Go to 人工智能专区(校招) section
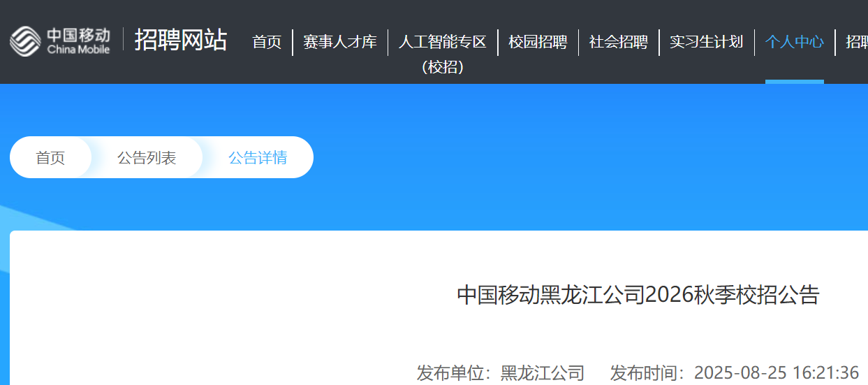Screen dimensions: 868x385 coord(443,55)
